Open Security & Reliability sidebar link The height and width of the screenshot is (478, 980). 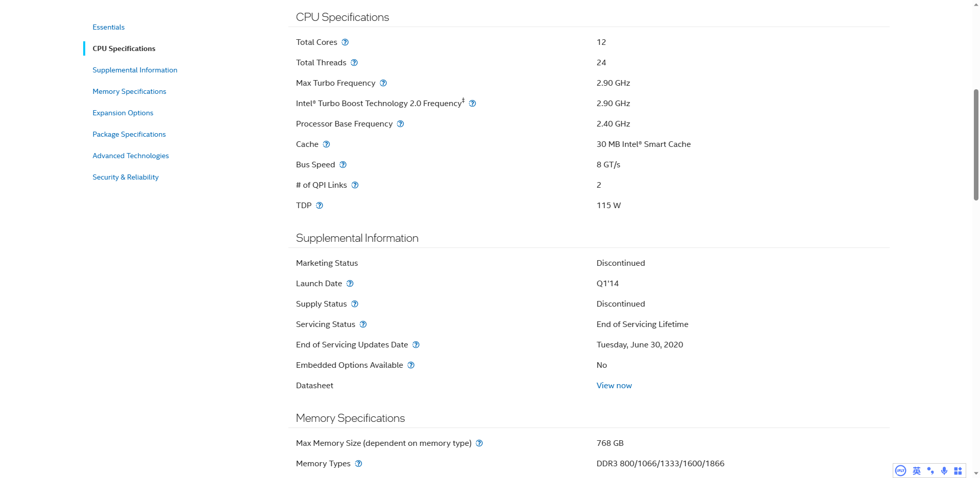(x=126, y=177)
